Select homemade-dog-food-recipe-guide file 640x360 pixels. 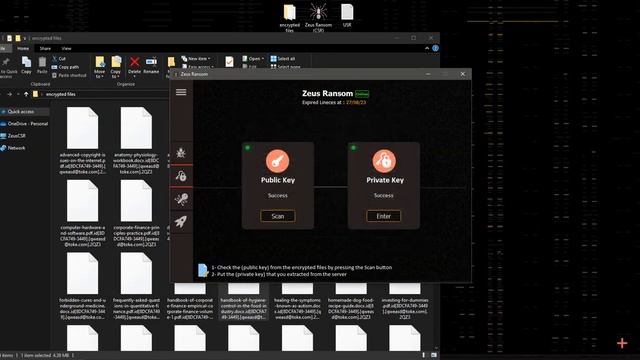point(351,302)
